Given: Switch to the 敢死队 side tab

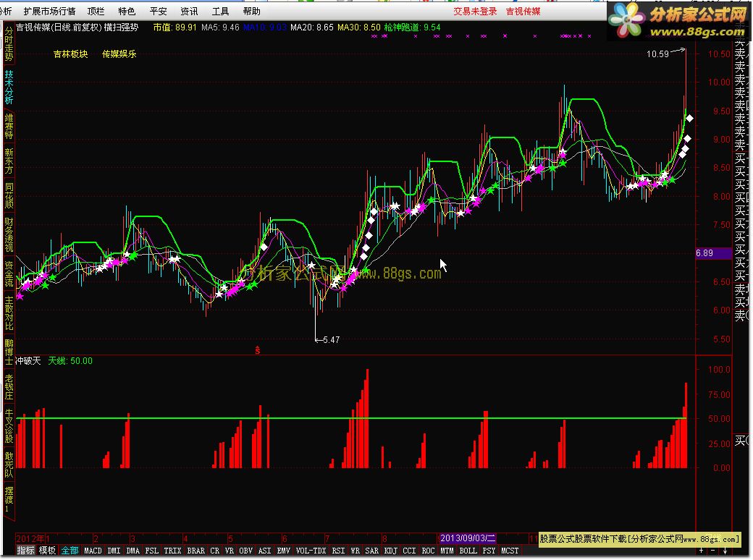Looking at the screenshot, I should 9,465.
